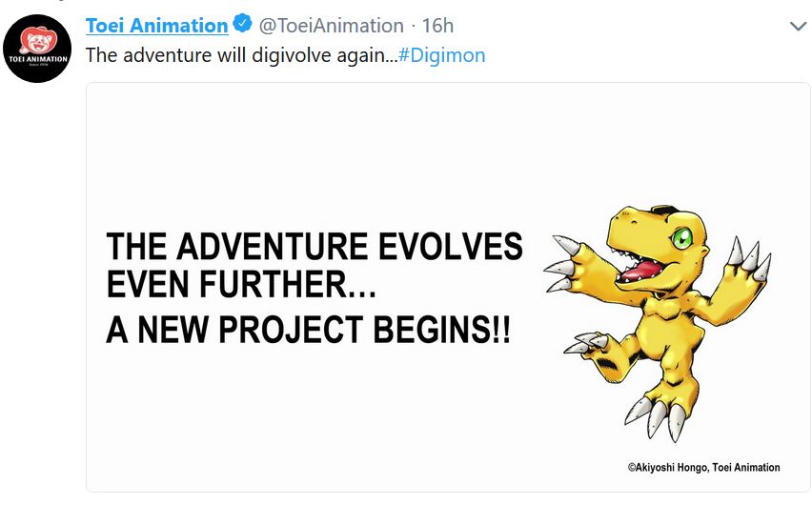
Task: Click the blue verified badge icon
Action: (242, 26)
